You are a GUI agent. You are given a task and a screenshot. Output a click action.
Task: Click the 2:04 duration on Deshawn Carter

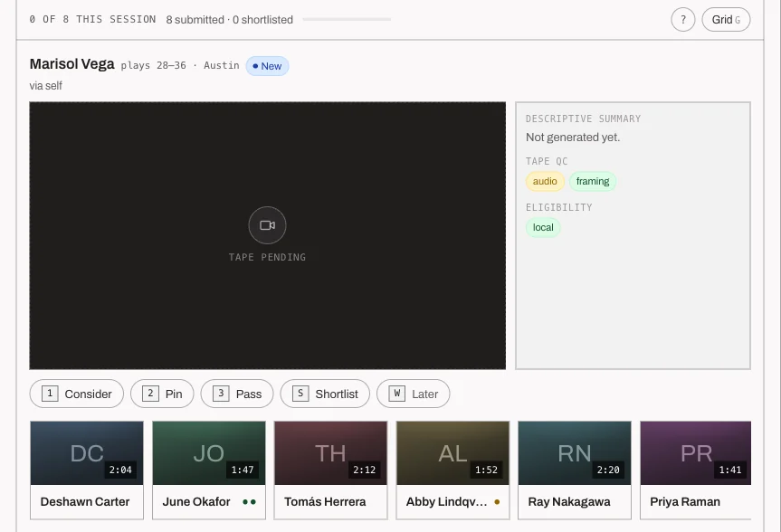pyautogui.click(x=120, y=470)
